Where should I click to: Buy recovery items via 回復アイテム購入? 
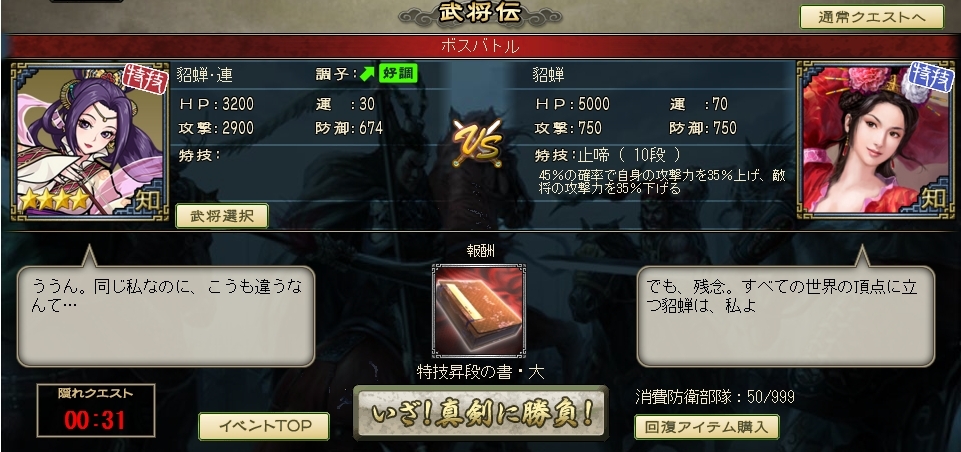(x=707, y=427)
